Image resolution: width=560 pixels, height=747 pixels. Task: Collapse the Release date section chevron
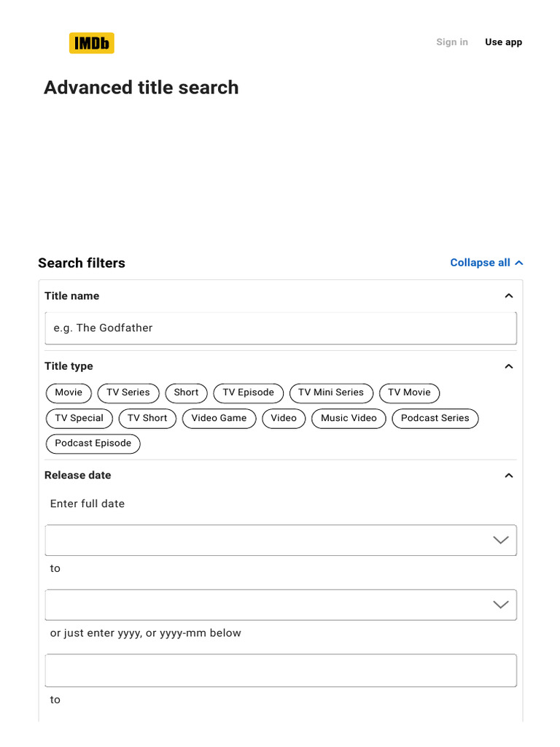tap(509, 476)
